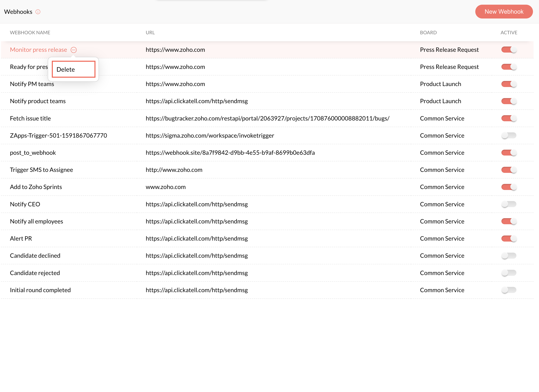
Task: Select Delete from the popup menu
Action: click(73, 69)
